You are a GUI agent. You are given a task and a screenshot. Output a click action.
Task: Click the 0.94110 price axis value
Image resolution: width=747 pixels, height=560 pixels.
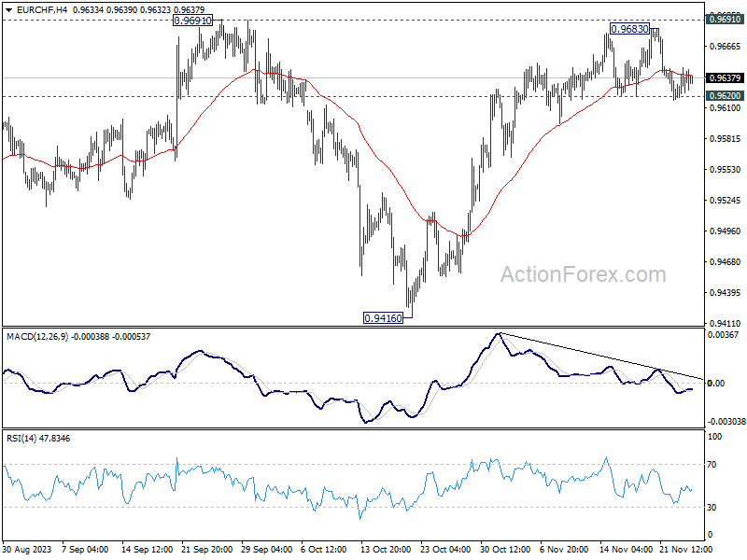click(725, 323)
